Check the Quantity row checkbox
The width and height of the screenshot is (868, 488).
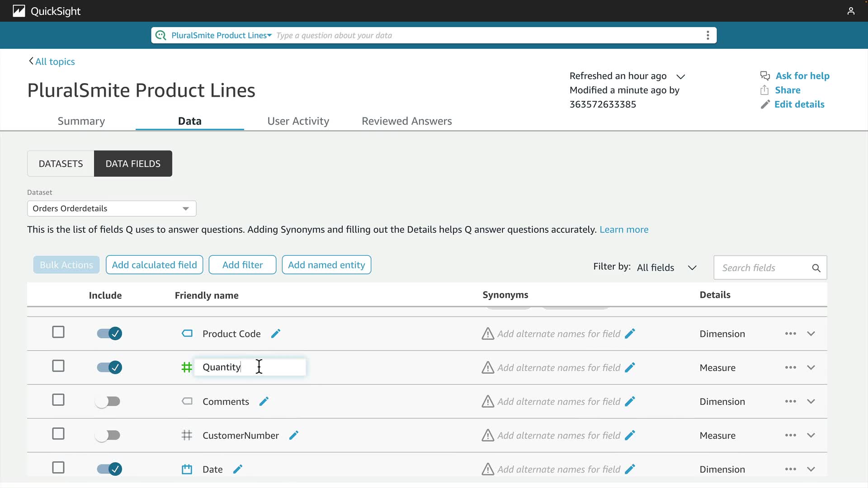pos(58,366)
